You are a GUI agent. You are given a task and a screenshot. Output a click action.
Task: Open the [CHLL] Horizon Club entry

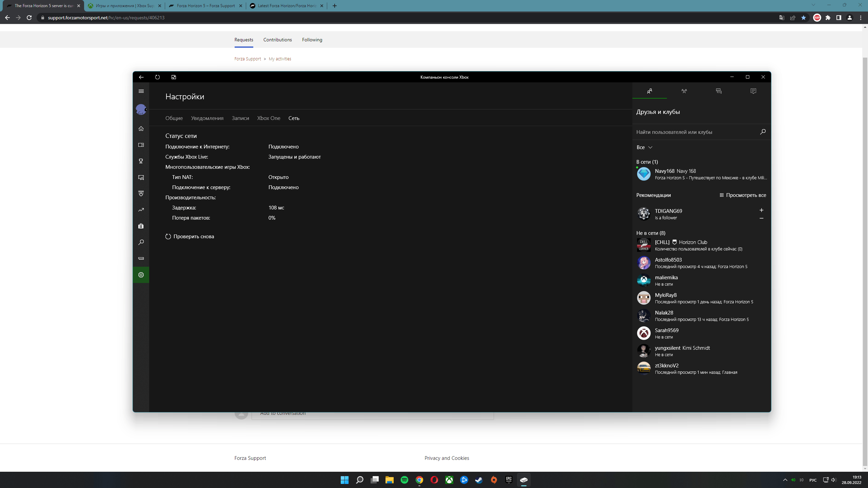(702, 245)
